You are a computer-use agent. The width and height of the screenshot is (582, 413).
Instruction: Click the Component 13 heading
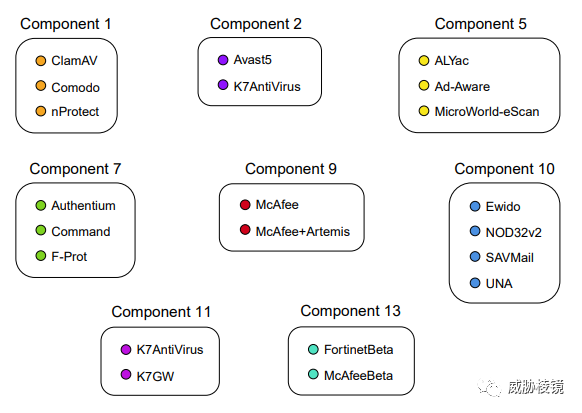tap(351, 311)
